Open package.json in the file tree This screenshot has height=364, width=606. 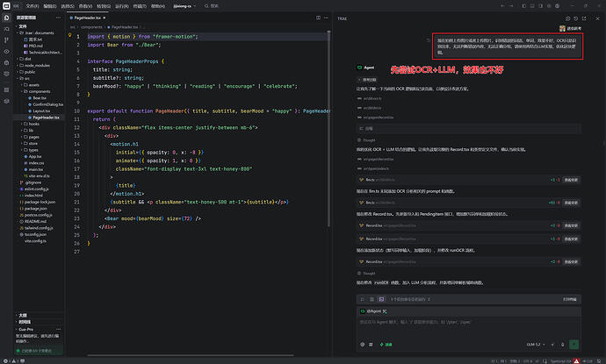click(35, 209)
